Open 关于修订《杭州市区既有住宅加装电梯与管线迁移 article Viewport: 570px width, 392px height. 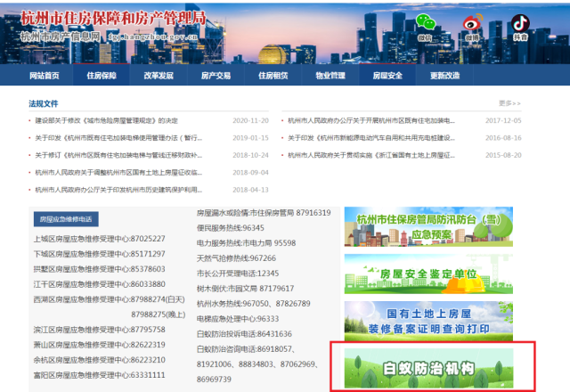tap(118, 155)
